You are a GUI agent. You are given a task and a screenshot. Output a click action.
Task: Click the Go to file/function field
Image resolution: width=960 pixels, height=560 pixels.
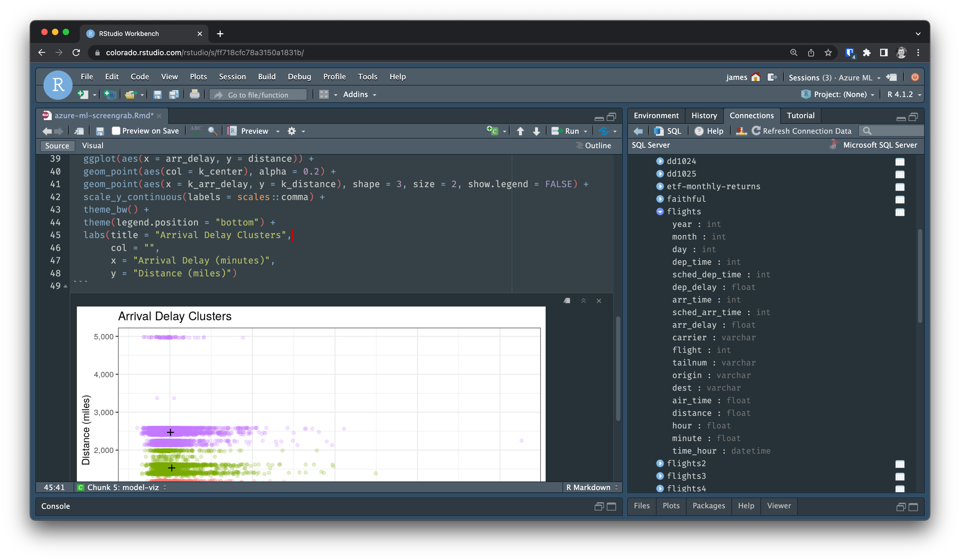258,95
